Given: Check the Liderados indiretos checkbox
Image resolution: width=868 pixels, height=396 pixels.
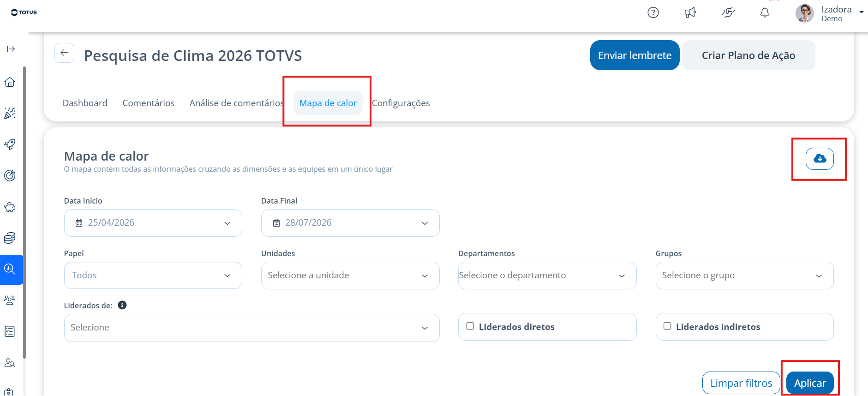Looking at the screenshot, I should [667, 326].
